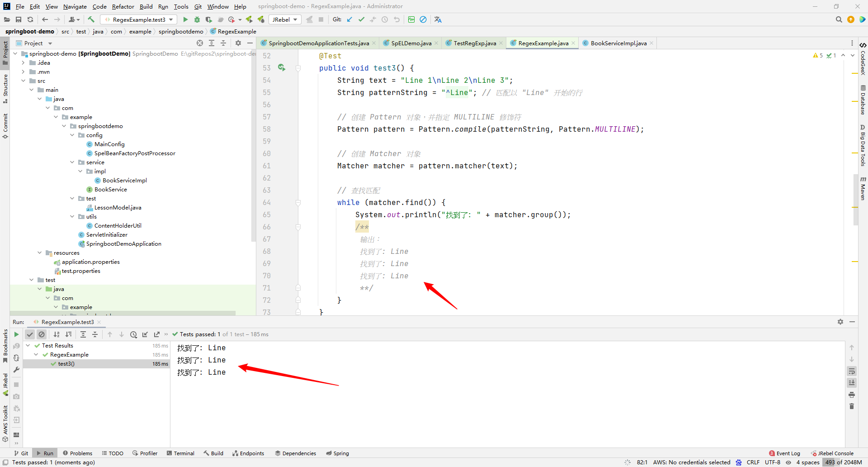This screenshot has width=868, height=467.
Task: Collapse the config package node
Action: pyautogui.click(x=72, y=135)
